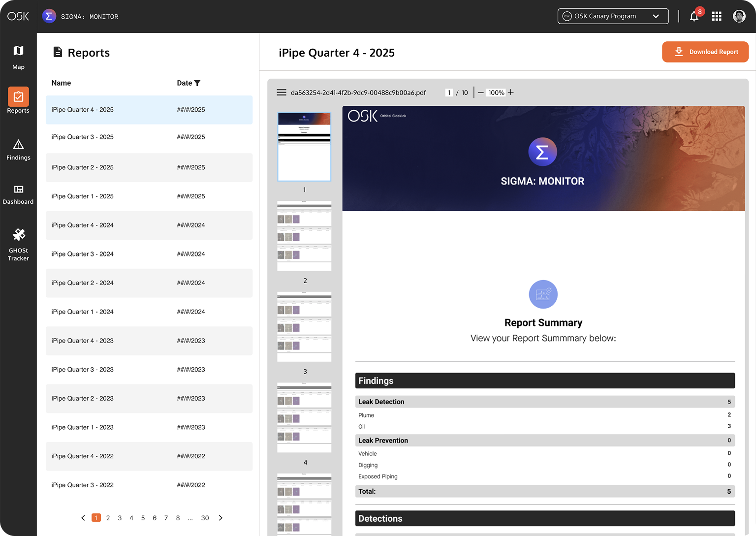Open iPipe Quarter 3 - 2022 report

click(x=149, y=485)
